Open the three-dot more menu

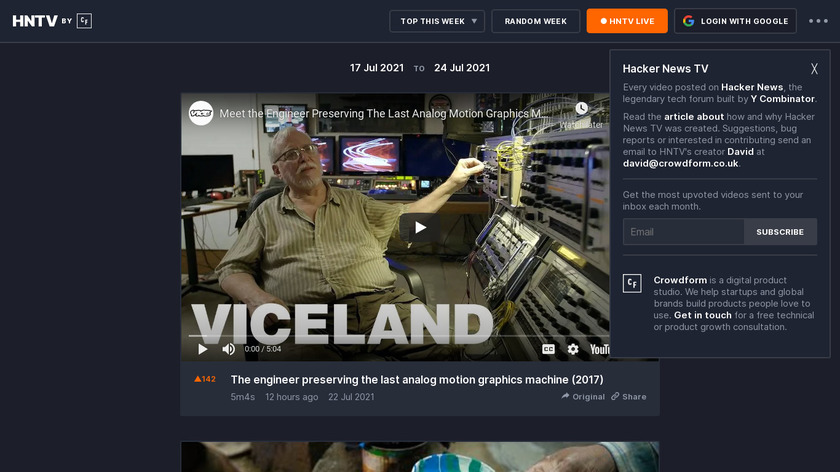point(818,21)
